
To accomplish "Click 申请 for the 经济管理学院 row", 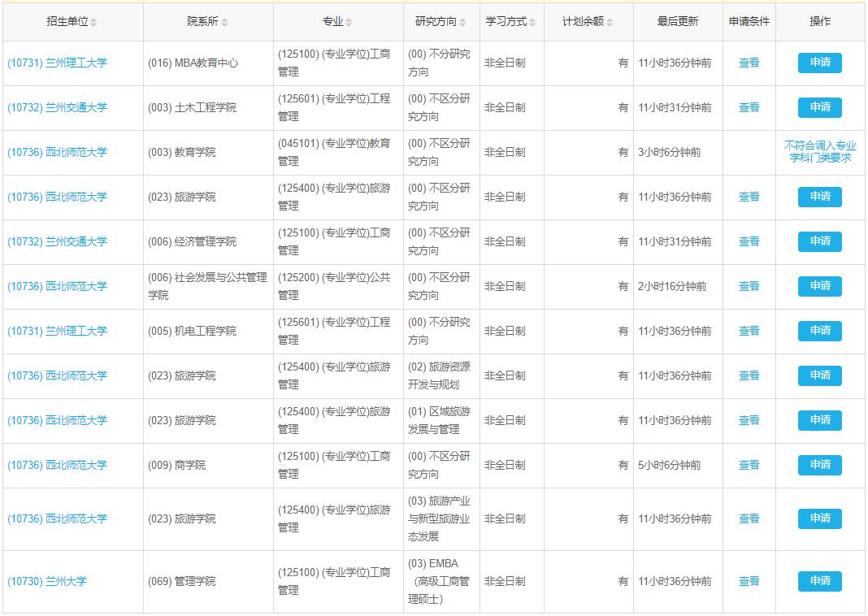I will click(x=819, y=241).
